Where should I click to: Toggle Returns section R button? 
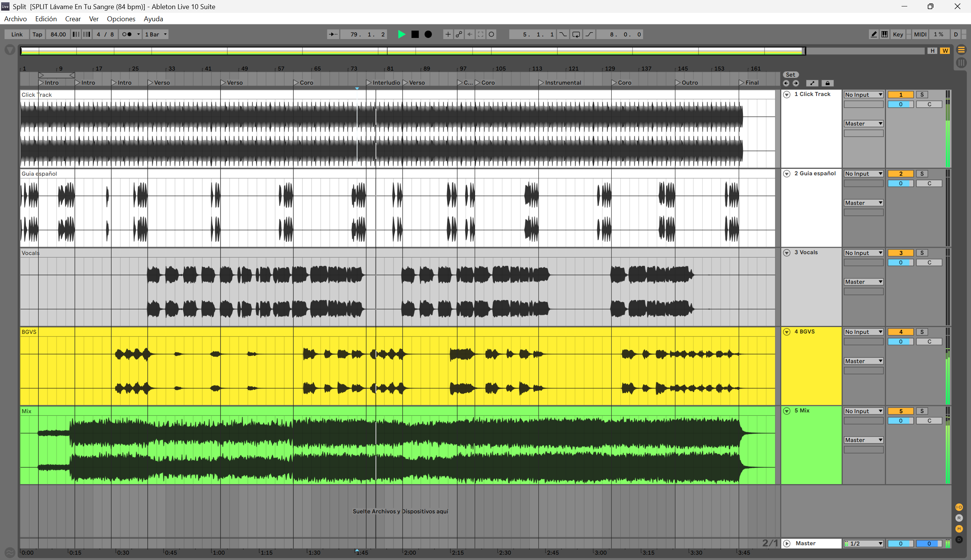(959, 518)
